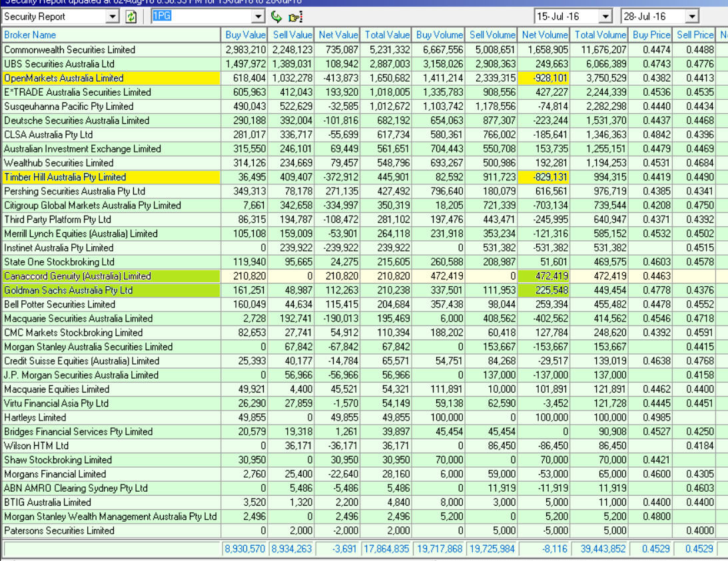Select J.P. Morgan Securities Australia Limited
728x561 pixels.
pos(81,375)
